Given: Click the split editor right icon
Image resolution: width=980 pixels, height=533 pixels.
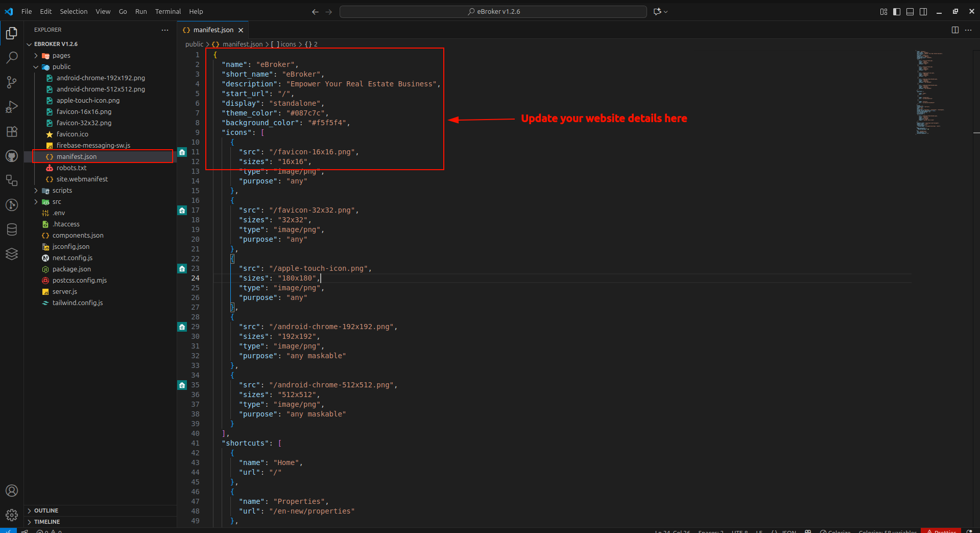Looking at the screenshot, I should (x=955, y=30).
